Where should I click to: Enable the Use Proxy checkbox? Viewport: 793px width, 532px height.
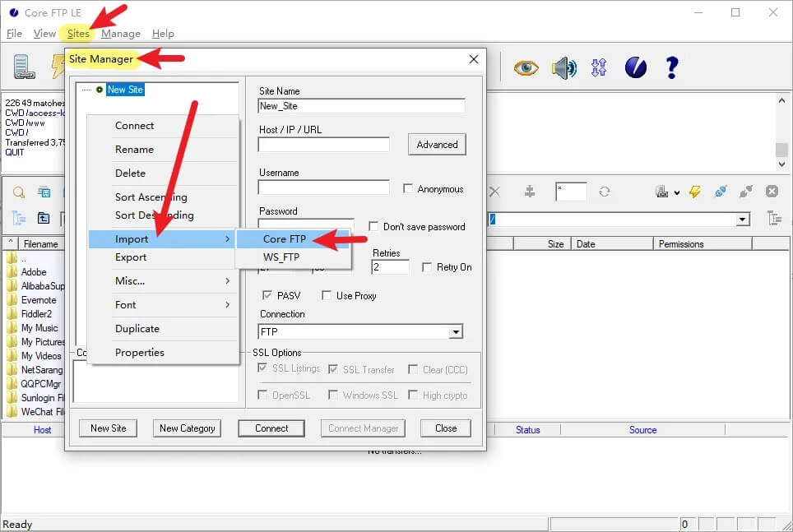click(327, 295)
